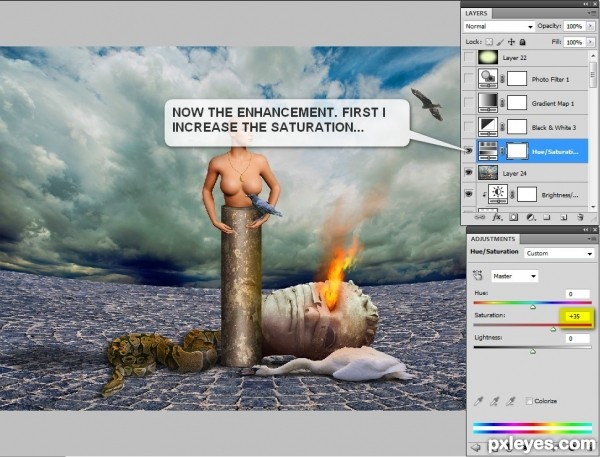600x457 pixels.
Task: Click the Layer 24 image thumbnail
Action: click(x=488, y=173)
